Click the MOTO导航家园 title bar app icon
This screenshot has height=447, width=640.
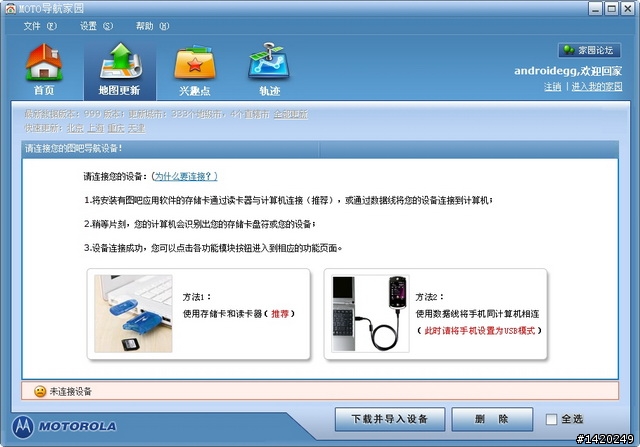pyautogui.click(x=10, y=9)
